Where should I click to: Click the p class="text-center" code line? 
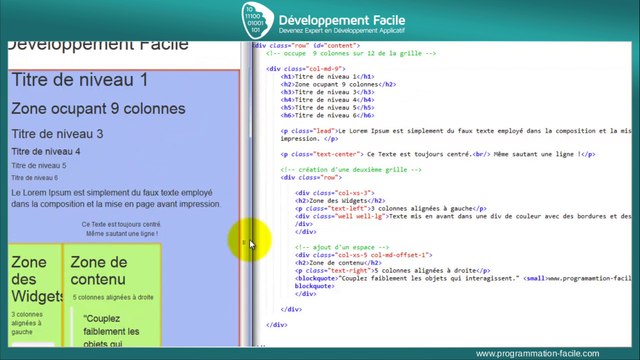tap(438, 154)
